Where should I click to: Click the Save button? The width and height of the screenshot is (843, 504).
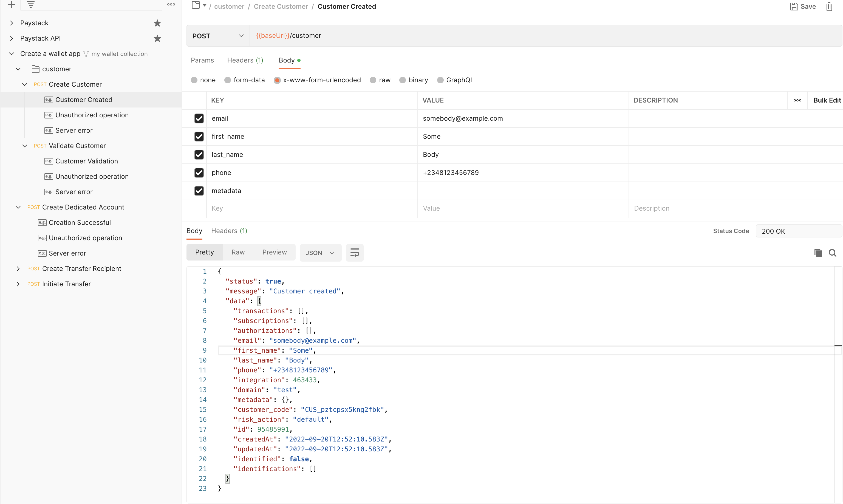point(803,7)
